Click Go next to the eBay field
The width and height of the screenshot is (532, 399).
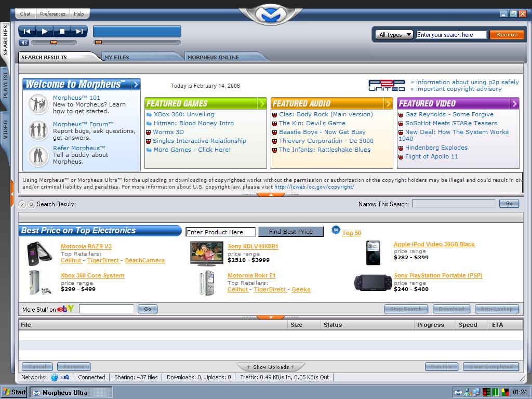point(148,309)
